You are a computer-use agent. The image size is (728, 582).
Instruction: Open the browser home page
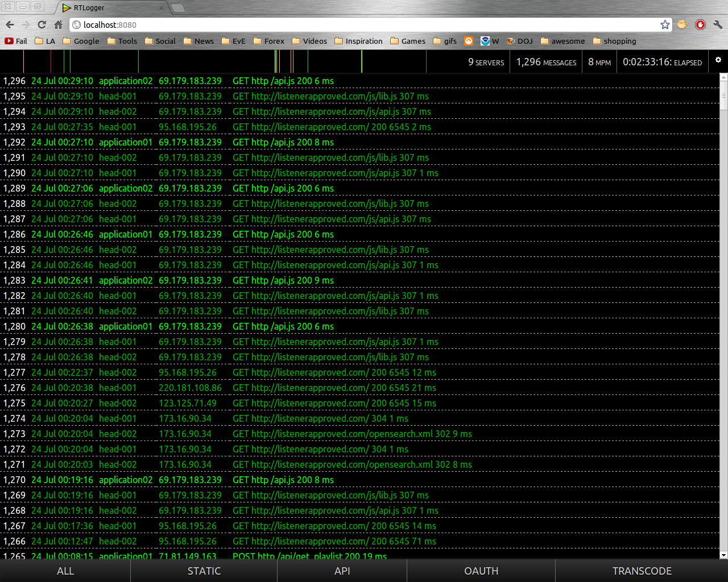click(x=58, y=24)
